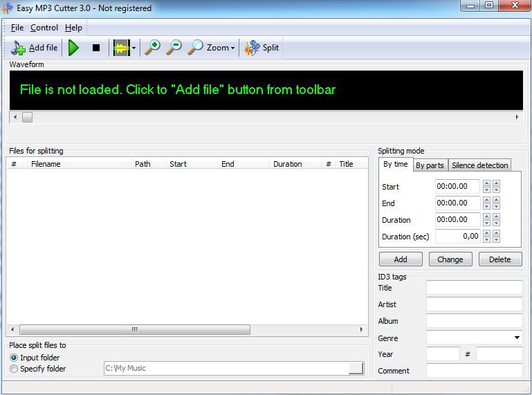
Task: Click the Year input field
Action: (443, 354)
